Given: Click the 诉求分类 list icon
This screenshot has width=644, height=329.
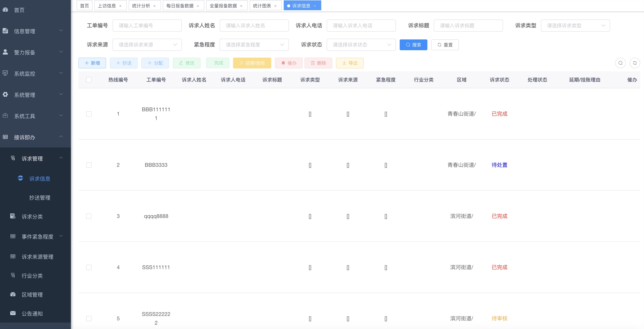Looking at the screenshot, I should 13,216.
